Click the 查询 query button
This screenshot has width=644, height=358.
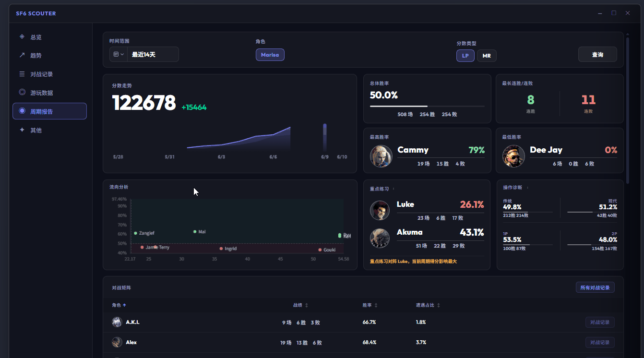click(597, 55)
